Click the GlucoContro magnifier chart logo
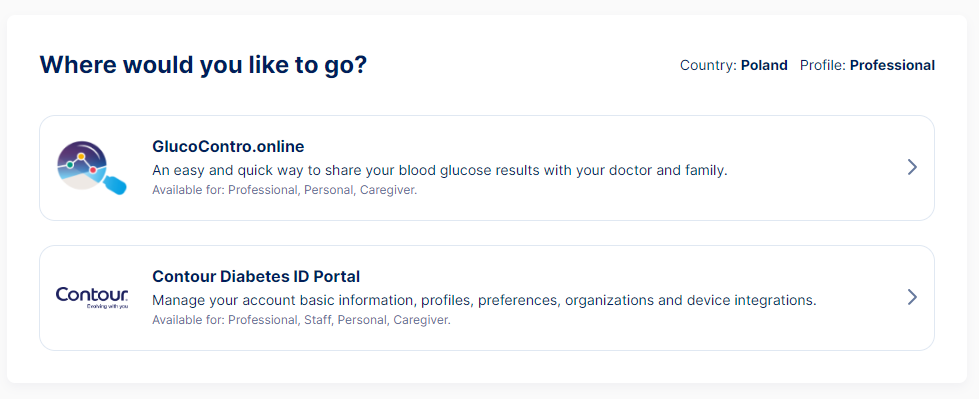Viewport: 979px width, 399px height. 92,168
